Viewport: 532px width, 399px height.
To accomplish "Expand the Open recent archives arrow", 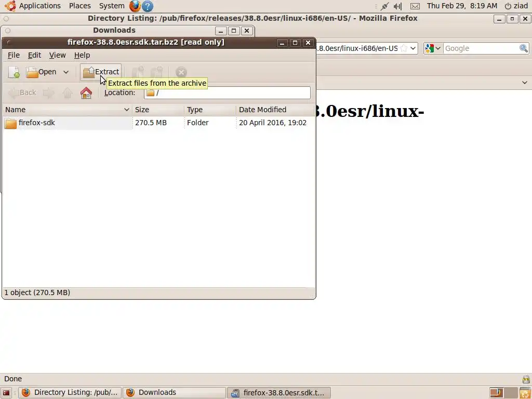I will point(66,72).
